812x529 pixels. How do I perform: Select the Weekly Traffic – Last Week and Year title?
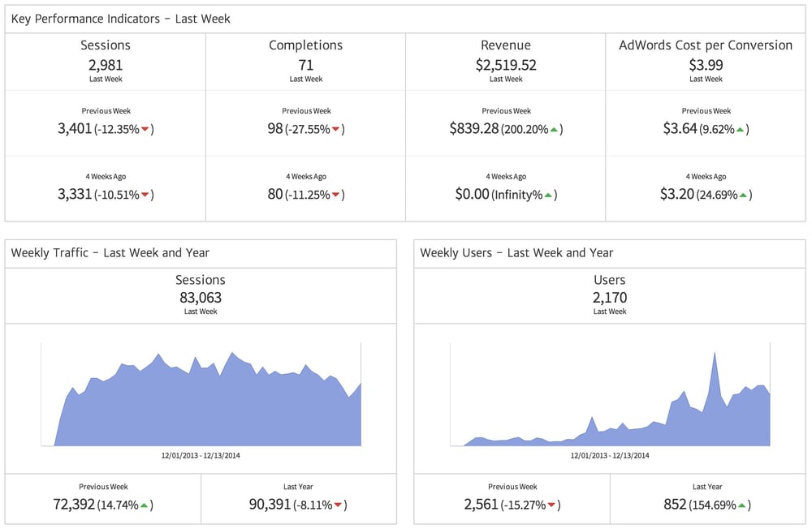110,253
